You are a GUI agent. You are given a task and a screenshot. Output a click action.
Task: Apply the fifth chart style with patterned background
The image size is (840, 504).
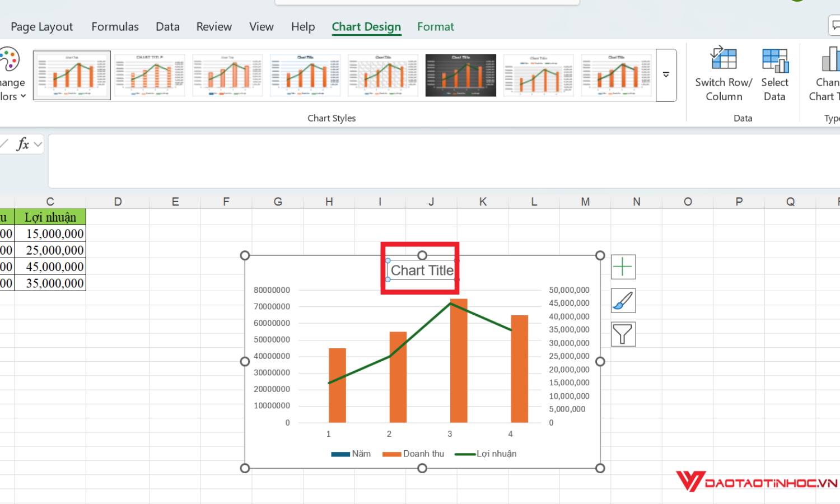(383, 75)
